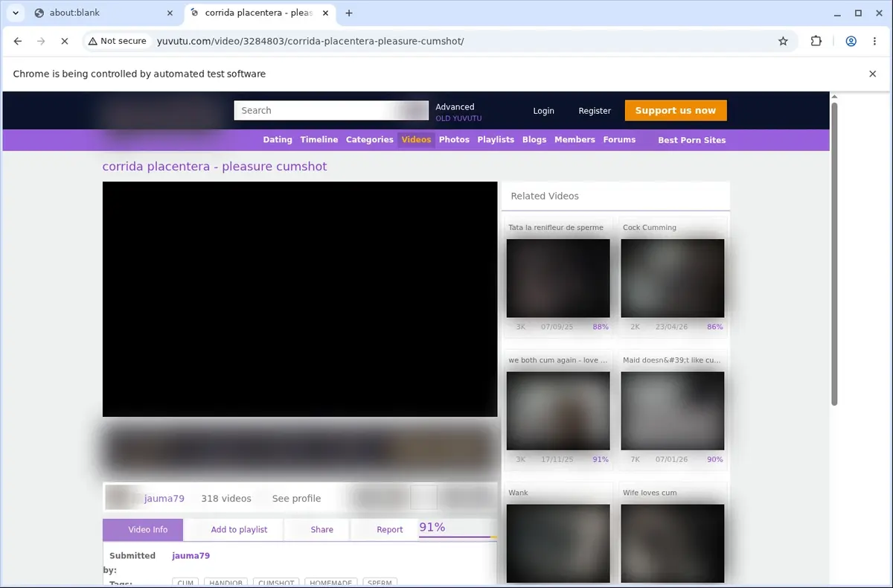Open the Members menu item
Screen dimensions: 893x588
click(x=574, y=140)
